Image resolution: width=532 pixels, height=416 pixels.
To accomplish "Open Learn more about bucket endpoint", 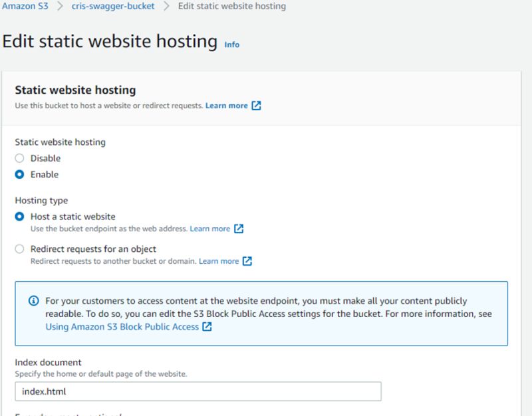I will 209,229.
